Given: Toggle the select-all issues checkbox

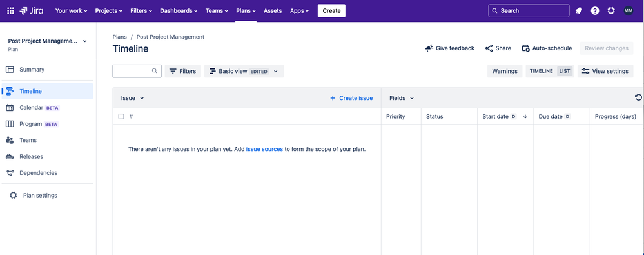Looking at the screenshot, I should [121, 116].
